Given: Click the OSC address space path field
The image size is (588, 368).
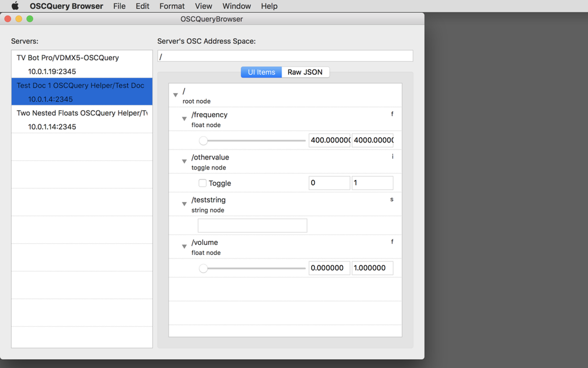Looking at the screenshot, I should (x=285, y=56).
